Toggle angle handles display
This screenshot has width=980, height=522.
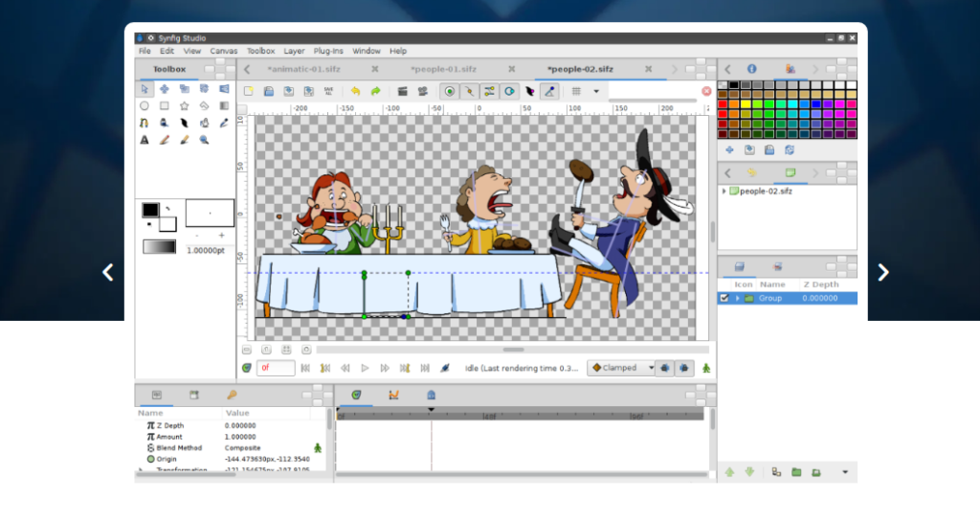click(x=549, y=91)
